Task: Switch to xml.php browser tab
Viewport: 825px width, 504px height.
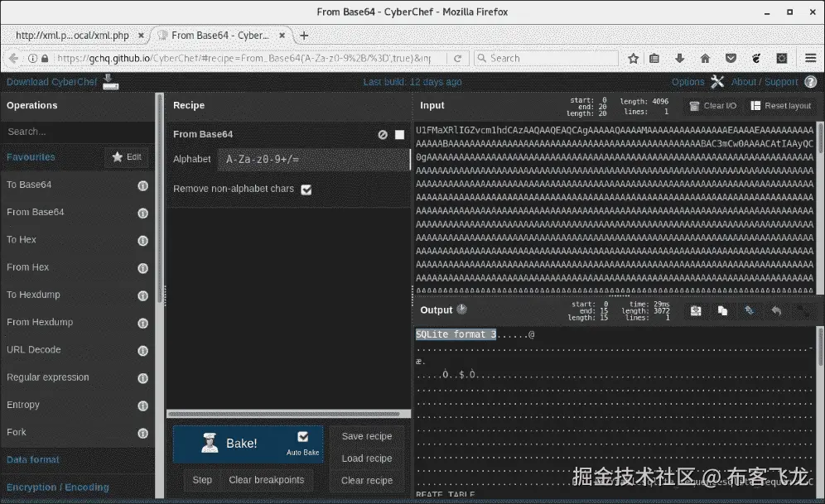Action: tap(72, 36)
